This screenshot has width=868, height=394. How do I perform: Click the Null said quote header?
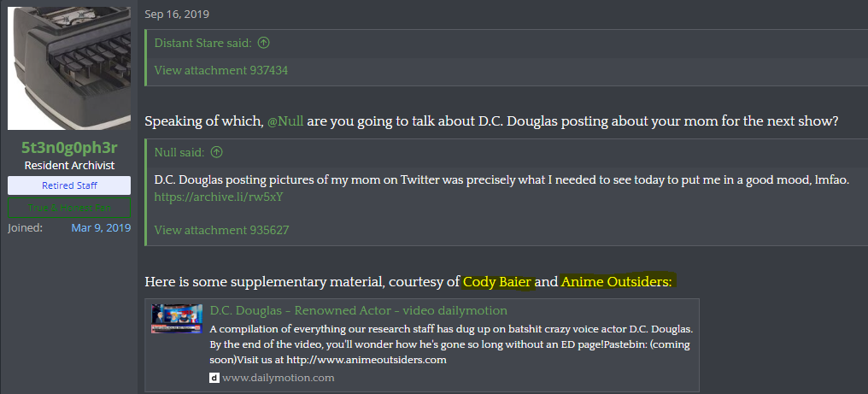pyautogui.click(x=180, y=152)
